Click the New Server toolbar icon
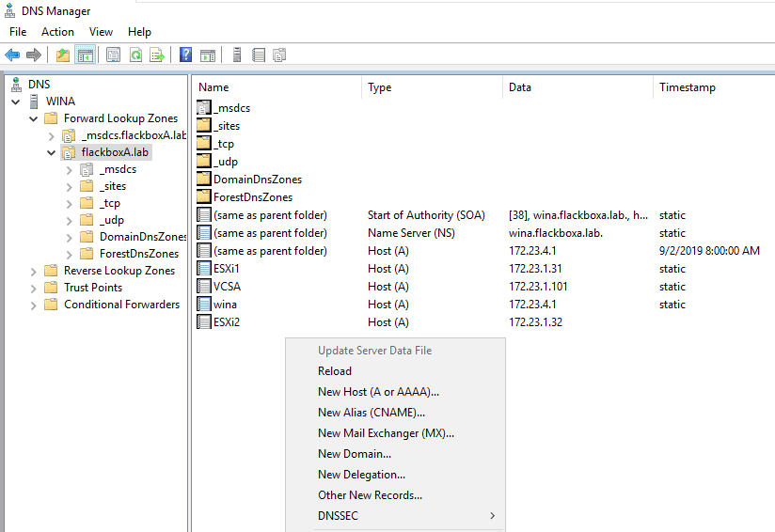Screen dimensions: 775x532 (x=237, y=55)
